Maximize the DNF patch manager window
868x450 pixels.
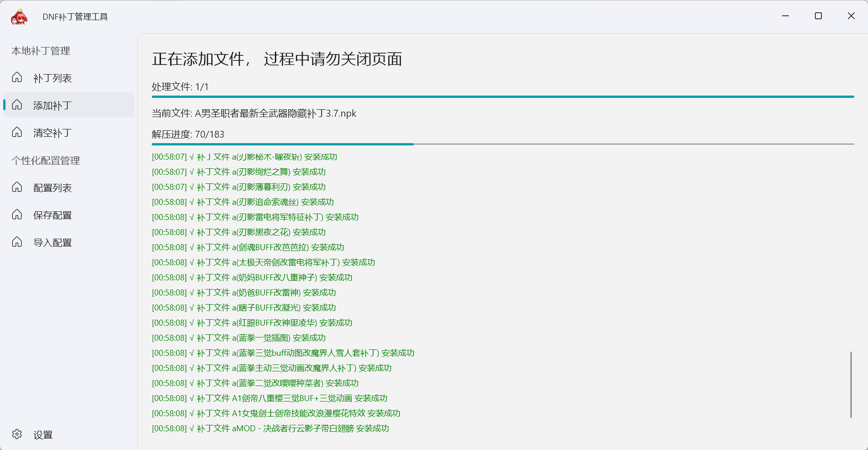pyautogui.click(x=818, y=16)
